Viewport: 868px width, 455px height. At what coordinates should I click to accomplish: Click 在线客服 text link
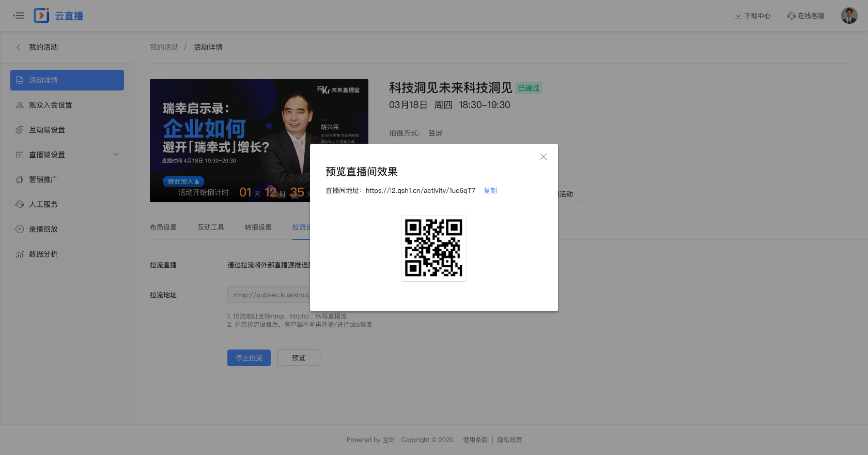point(811,16)
